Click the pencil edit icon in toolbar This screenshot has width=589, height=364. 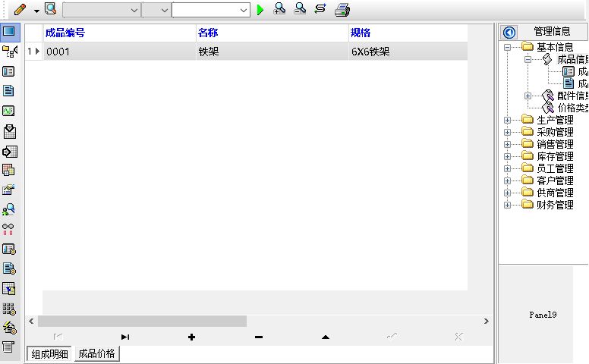click(x=20, y=9)
